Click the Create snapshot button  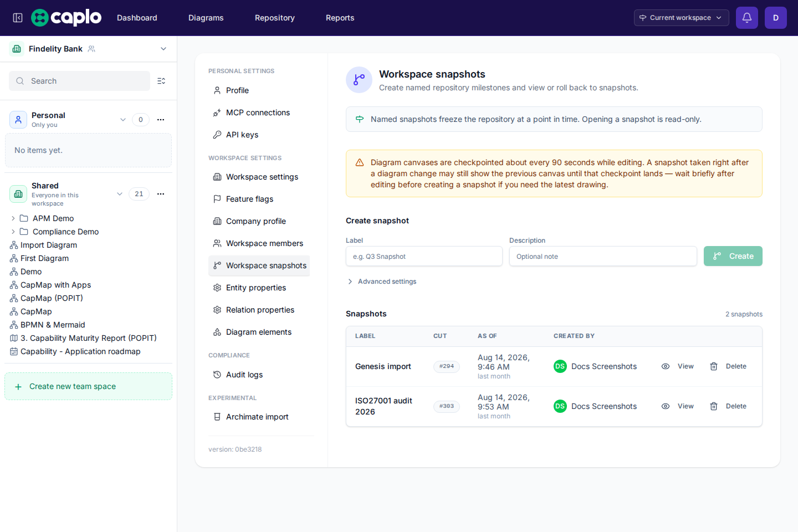coord(733,256)
